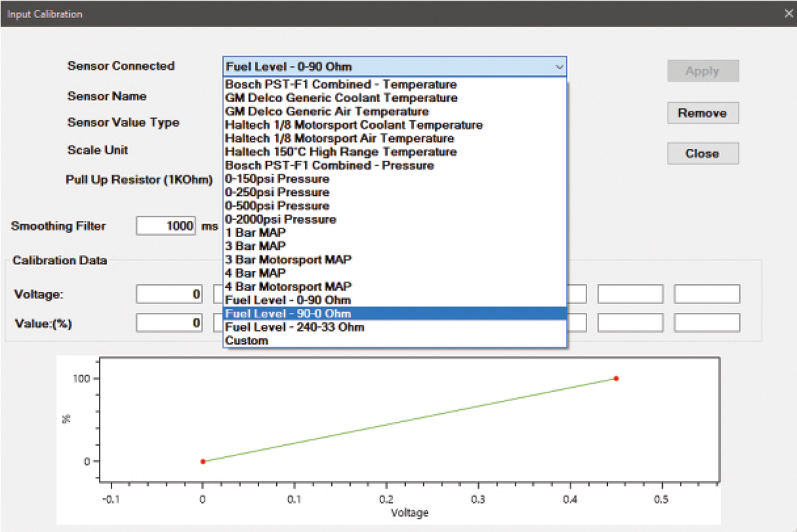This screenshot has height=532, width=797.
Task: Pick Bosch PST-F1 Combined - Pressure
Action: pyautogui.click(x=395, y=165)
